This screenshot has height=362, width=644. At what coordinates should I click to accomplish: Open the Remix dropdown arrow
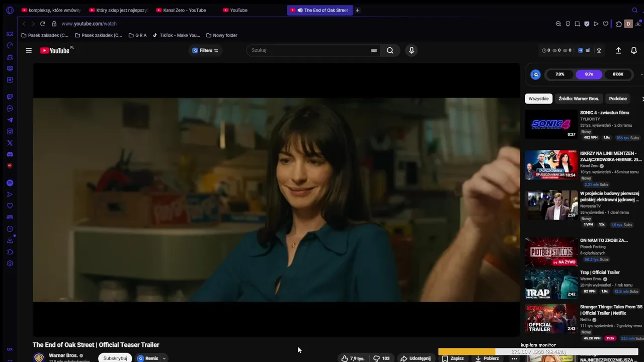click(x=164, y=358)
